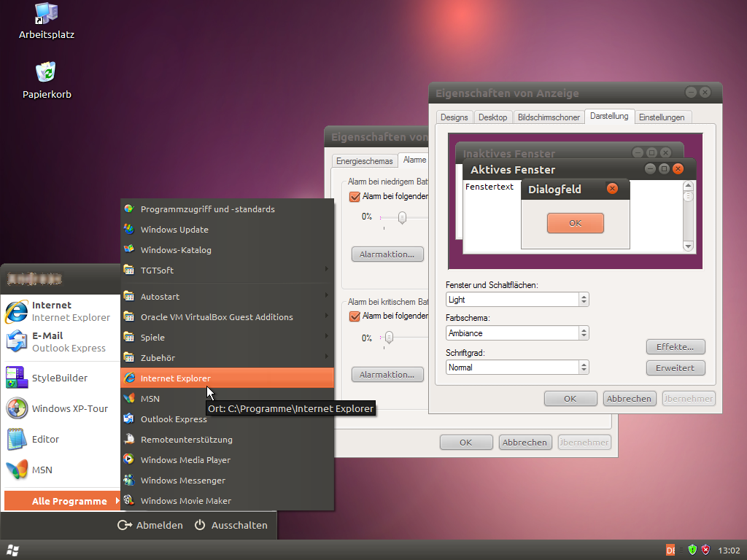Screen dimensions: 747x560
Task: Click the Windows-Katalog icon
Action: coord(129,249)
